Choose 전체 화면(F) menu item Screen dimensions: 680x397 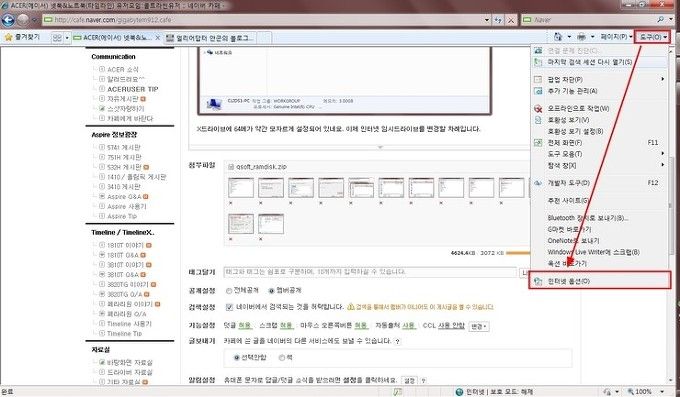[599, 142]
